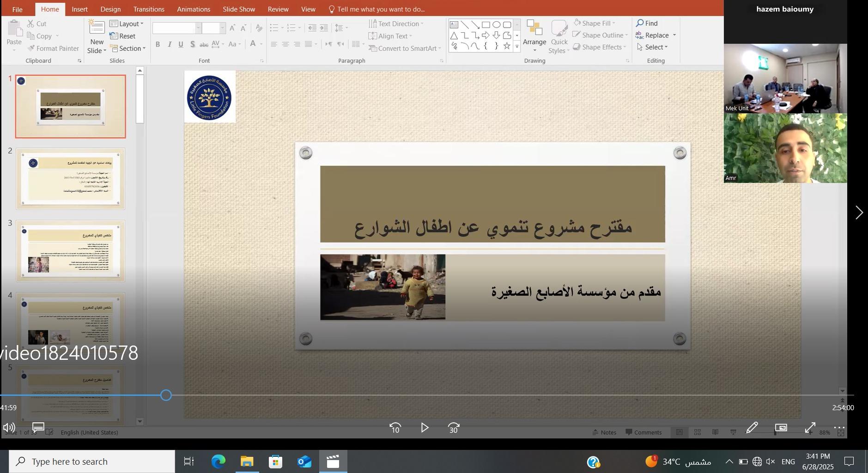
Task: Open Task View on taskbar
Action: click(x=189, y=461)
